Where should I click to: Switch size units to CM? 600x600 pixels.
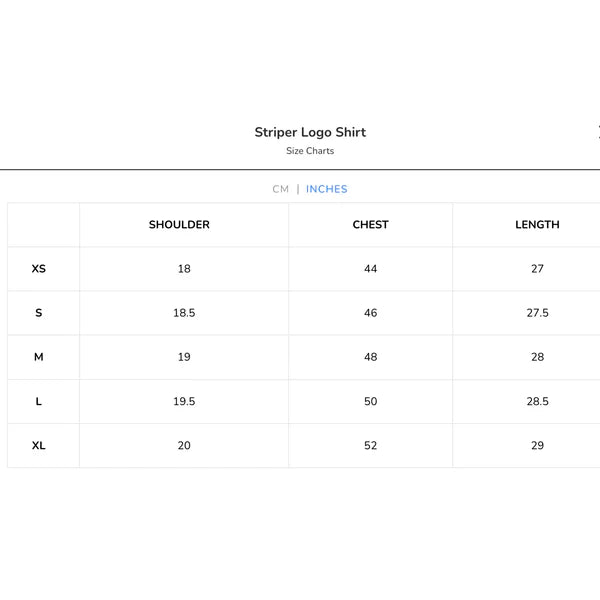(280, 189)
